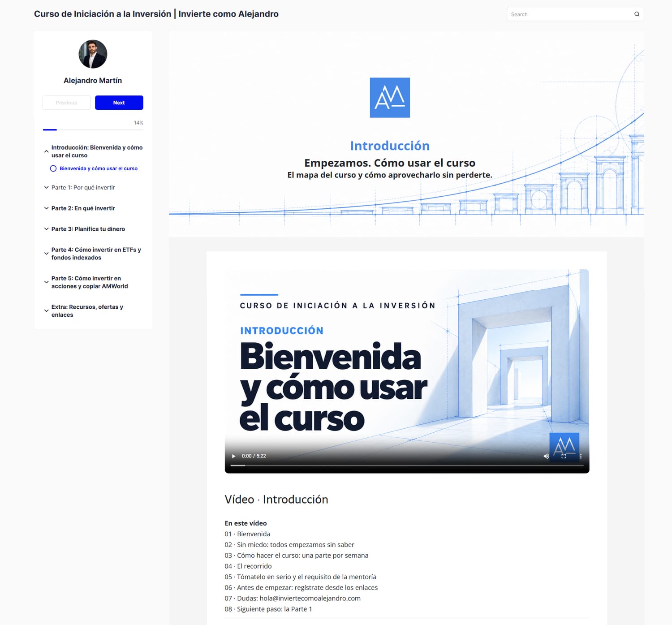Screen dimensions: 672x625
Task: Enter fullscreen mode on the video
Action: click(564, 456)
